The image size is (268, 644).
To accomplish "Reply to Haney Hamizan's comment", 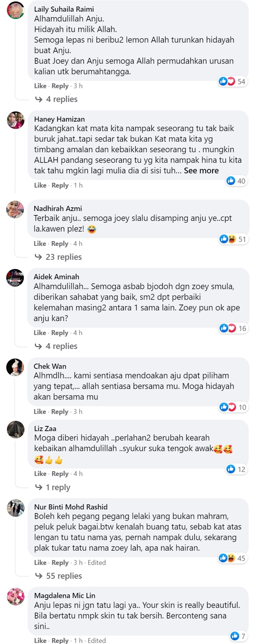I will pos(60,185).
